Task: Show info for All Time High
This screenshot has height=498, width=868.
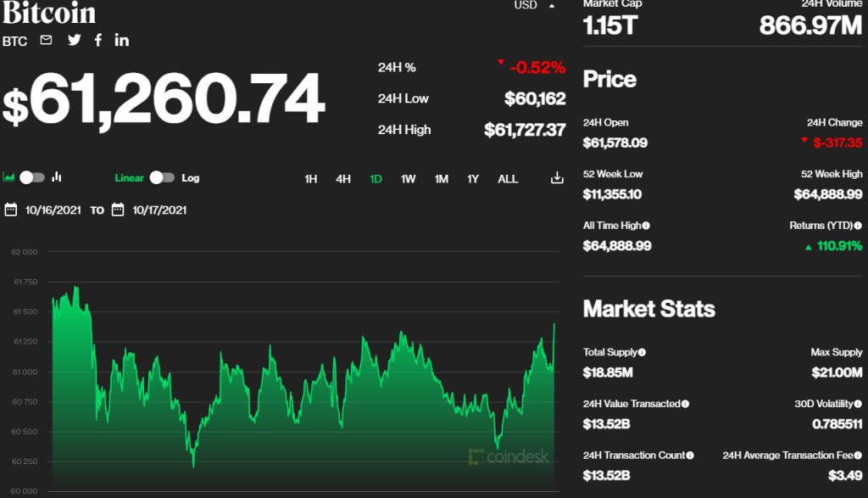Action: 646,226
